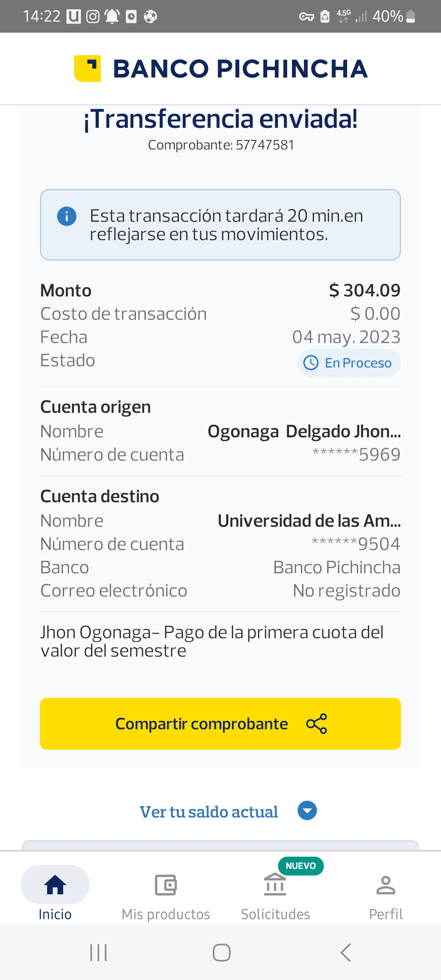The width and height of the screenshot is (441, 980).
Task: Tap the blue info icon in notice
Action: click(67, 216)
